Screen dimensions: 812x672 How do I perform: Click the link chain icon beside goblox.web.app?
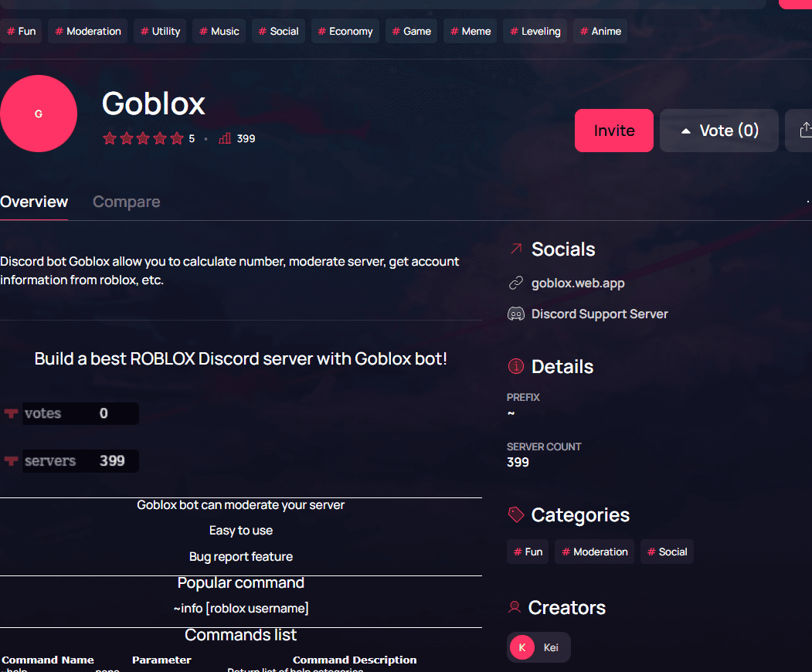516,283
